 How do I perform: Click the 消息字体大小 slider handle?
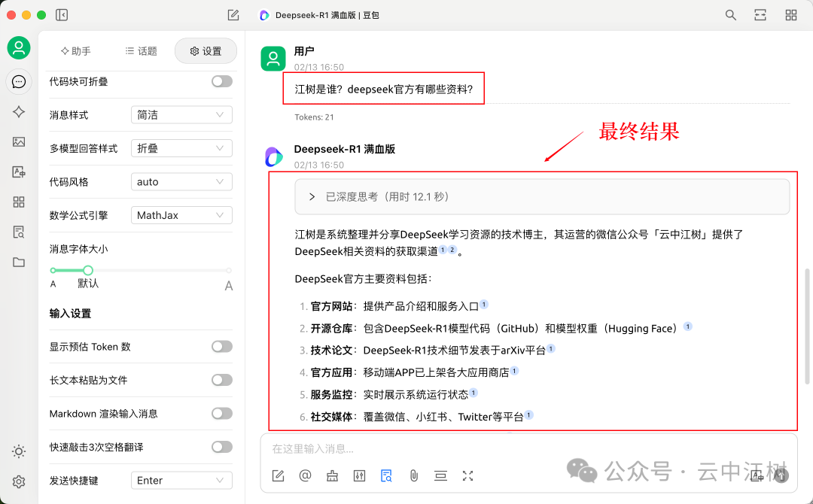pos(88,270)
